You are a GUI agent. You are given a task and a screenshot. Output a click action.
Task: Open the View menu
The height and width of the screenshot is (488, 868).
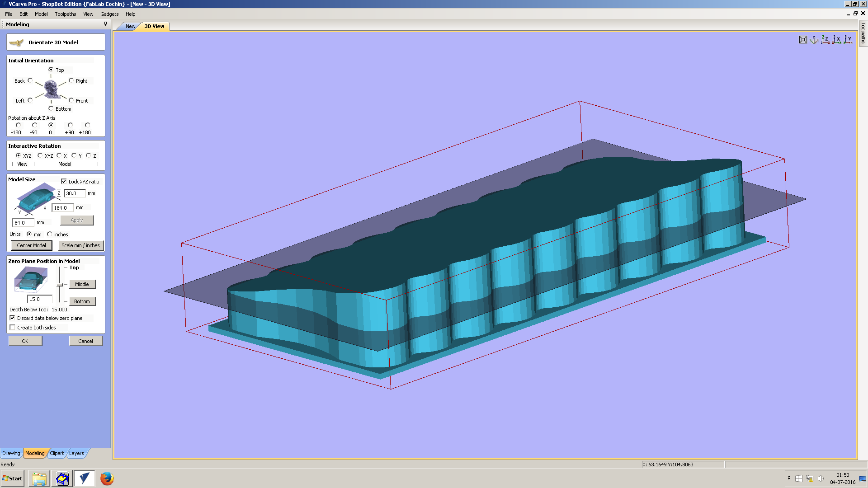(88, 14)
